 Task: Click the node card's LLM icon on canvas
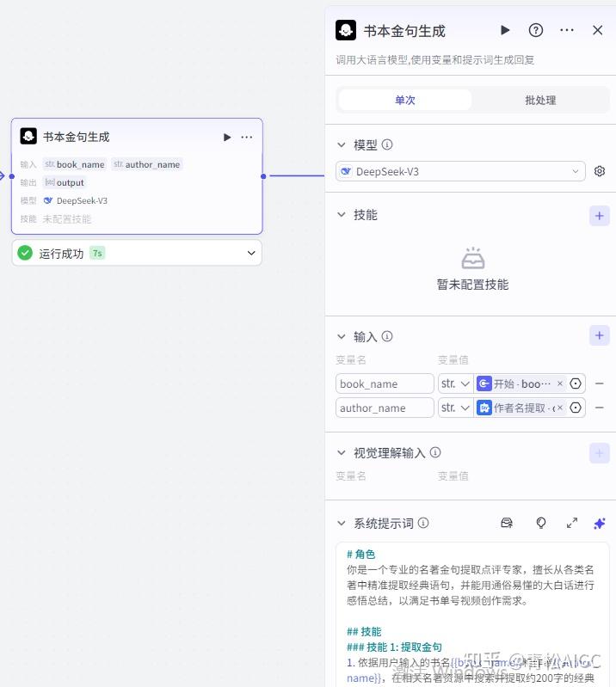28,136
